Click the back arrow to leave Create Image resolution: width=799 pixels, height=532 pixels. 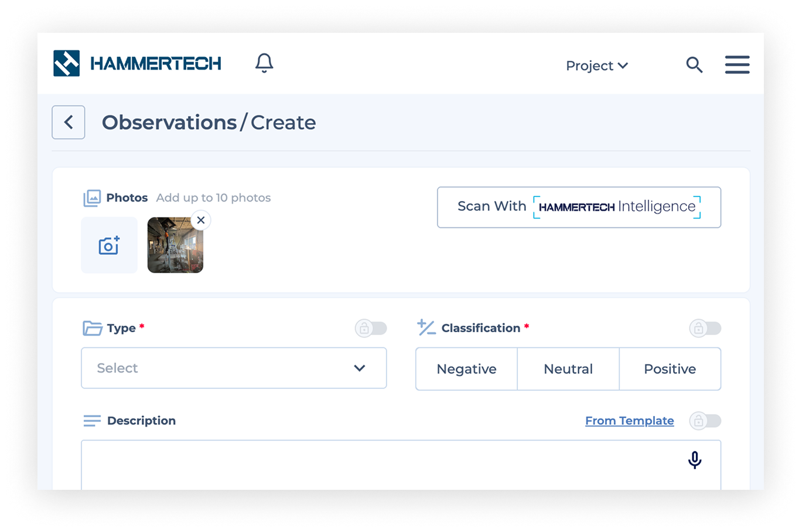(x=68, y=122)
